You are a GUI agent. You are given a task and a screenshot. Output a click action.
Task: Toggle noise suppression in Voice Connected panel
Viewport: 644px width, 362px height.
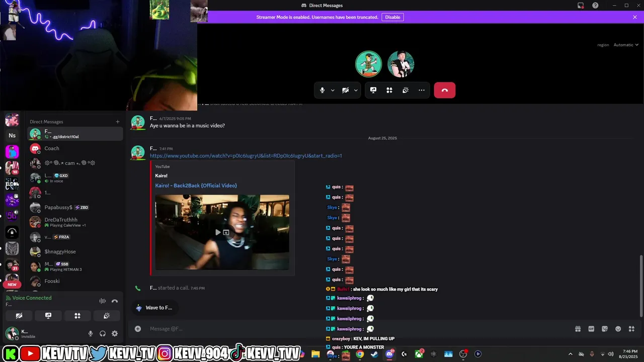(x=103, y=301)
